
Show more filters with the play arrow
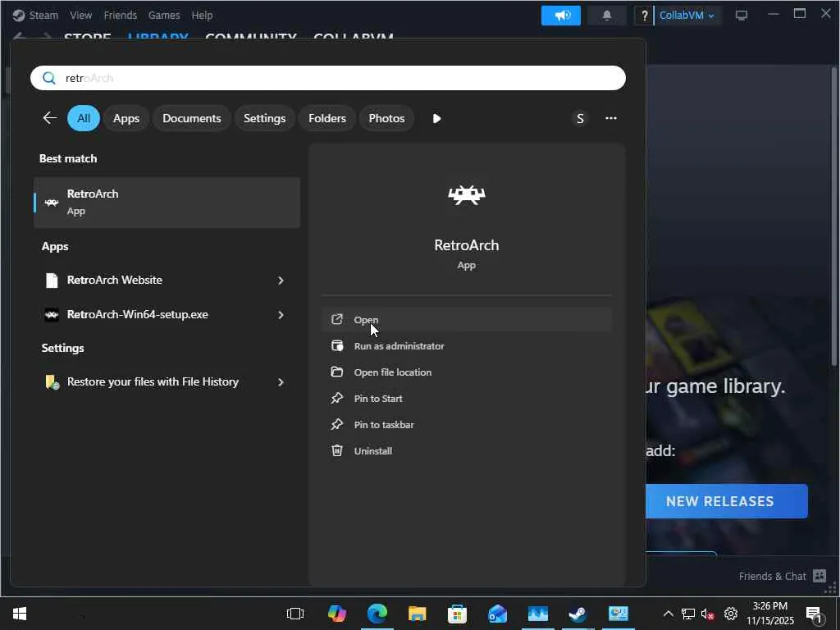pos(436,118)
